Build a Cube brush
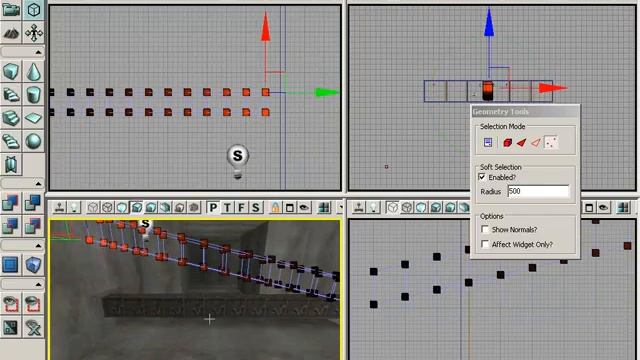Viewport: 640px width, 360px height. coord(11,71)
